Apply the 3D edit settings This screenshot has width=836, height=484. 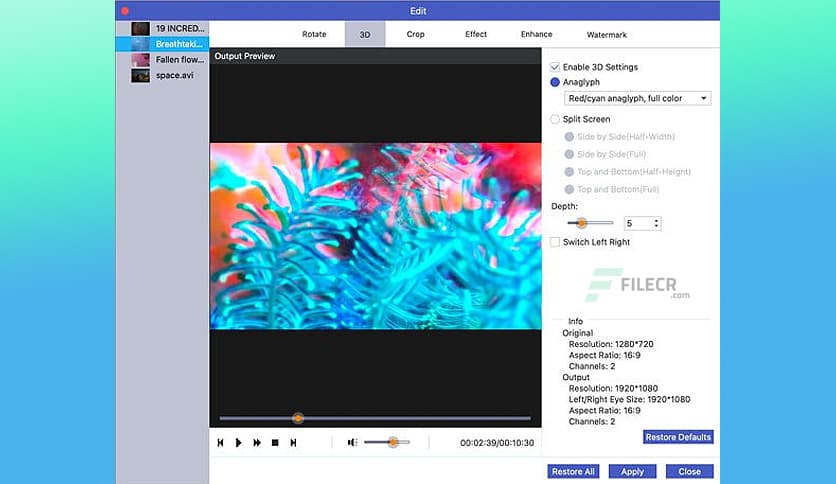pos(632,472)
